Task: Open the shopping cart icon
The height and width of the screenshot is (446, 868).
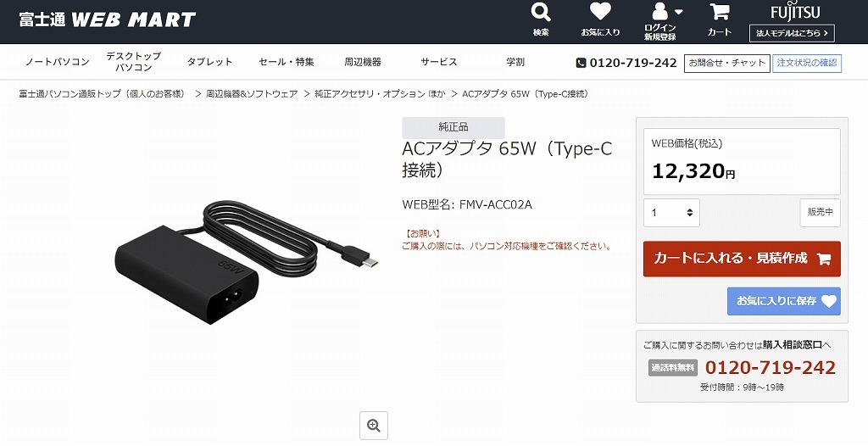Action: click(720, 12)
